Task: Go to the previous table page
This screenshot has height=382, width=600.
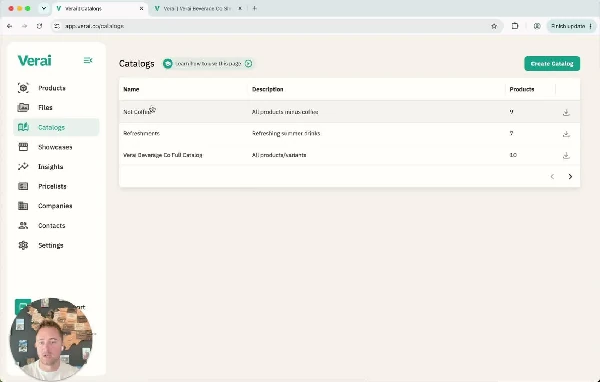Action: pyautogui.click(x=552, y=176)
